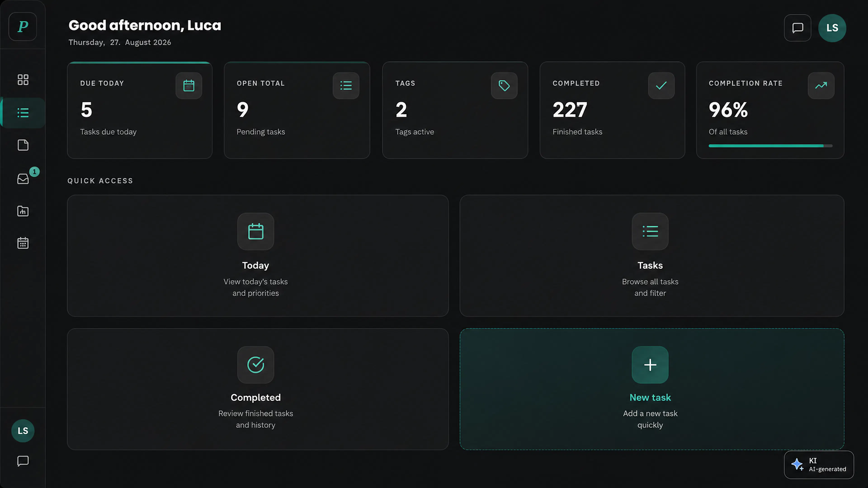The width and height of the screenshot is (868, 488).
Task: Click the "Tasks due today" label
Action: 108,132
